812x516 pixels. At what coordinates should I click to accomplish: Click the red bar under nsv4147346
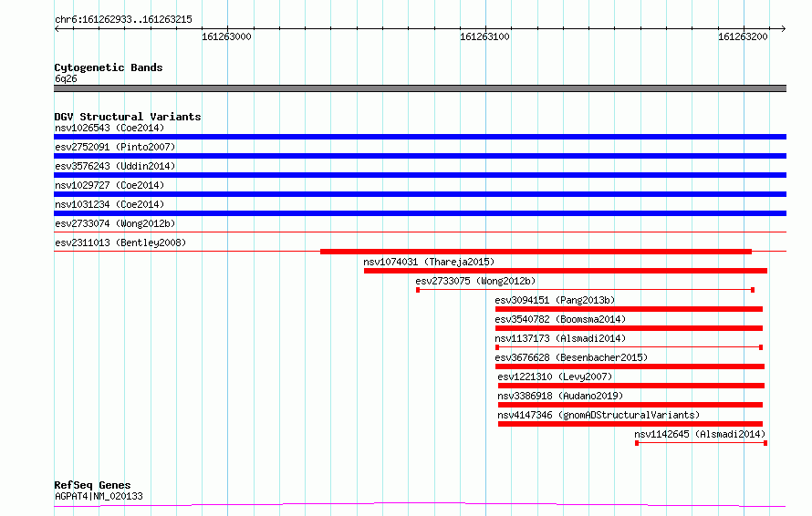(x=630, y=424)
